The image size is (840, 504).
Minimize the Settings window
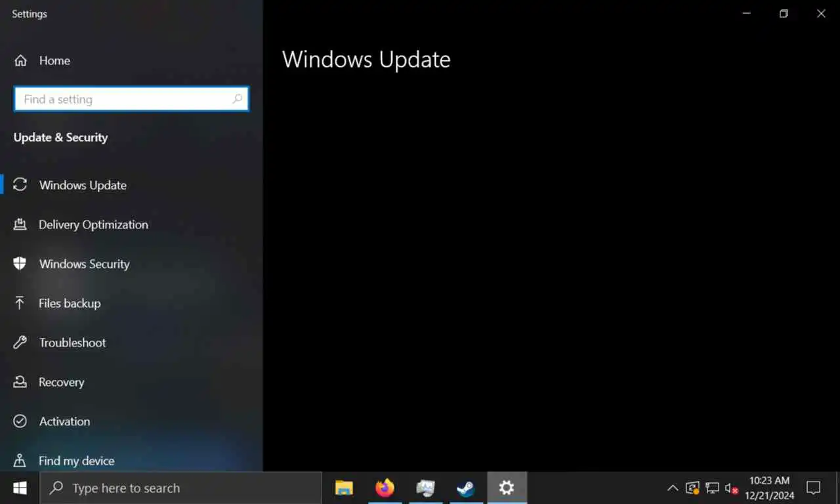coord(746,13)
